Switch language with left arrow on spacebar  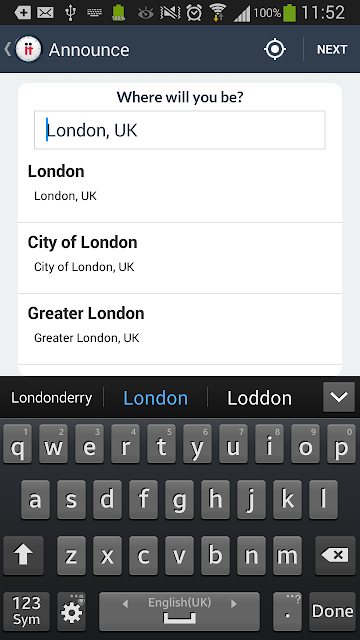click(125, 603)
